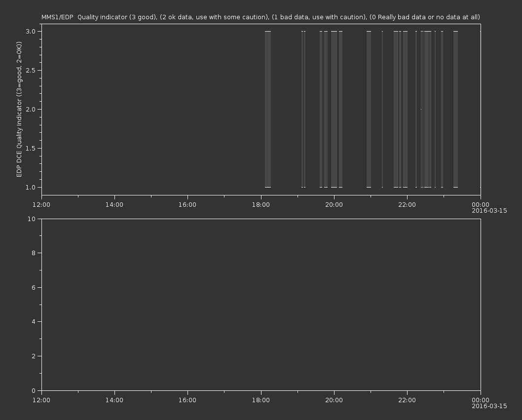The width and height of the screenshot is (522, 420).
Task: Select 00:00 time label under empty plot
Action: pyautogui.click(x=481, y=400)
